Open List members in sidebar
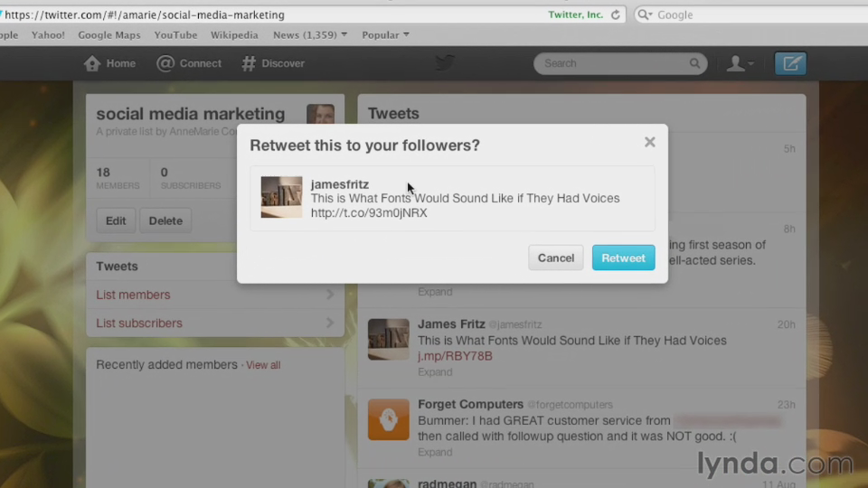Screen dimensions: 868x488 133,295
